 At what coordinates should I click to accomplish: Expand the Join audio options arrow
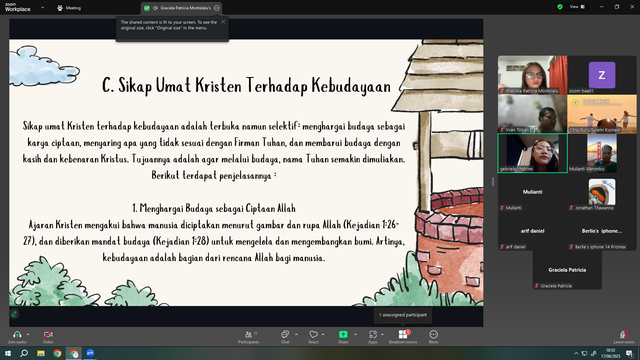pos(28,334)
